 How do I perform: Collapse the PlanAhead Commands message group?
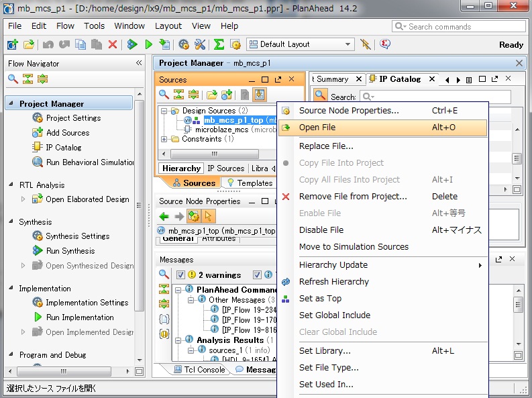pos(178,290)
